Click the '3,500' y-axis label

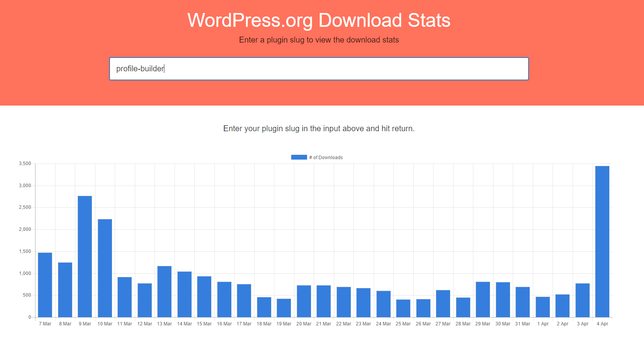click(25, 163)
